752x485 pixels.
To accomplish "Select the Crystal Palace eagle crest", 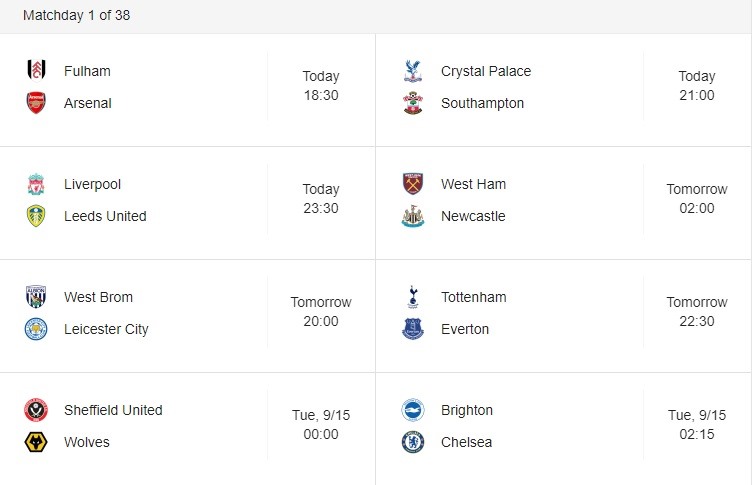I will [x=413, y=71].
